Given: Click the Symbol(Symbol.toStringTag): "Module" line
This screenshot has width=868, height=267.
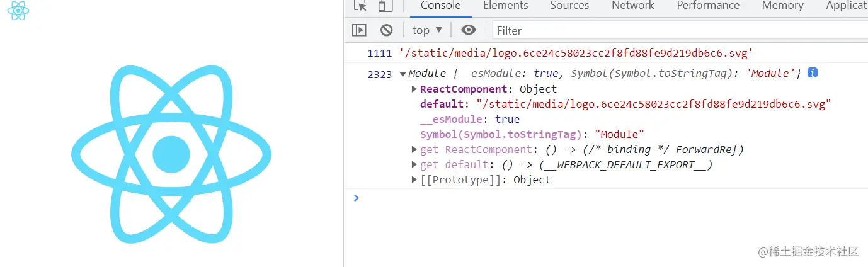Looking at the screenshot, I should [x=532, y=134].
